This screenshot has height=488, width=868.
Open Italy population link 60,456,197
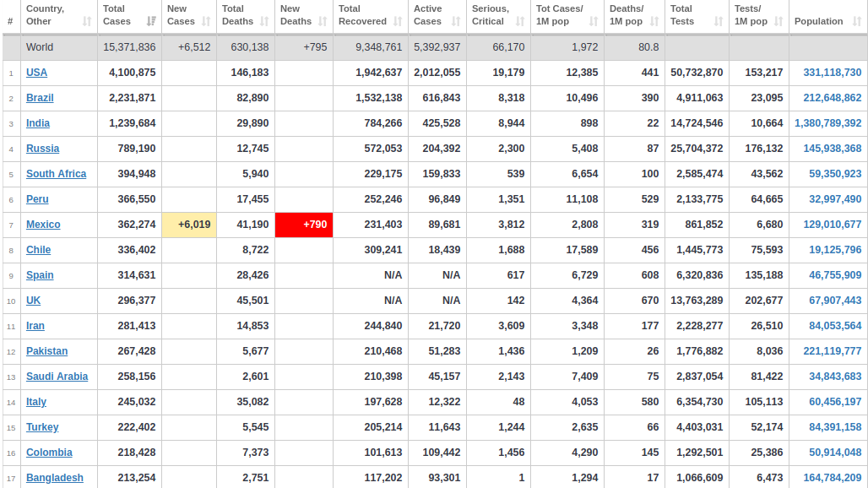coord(835,402)
